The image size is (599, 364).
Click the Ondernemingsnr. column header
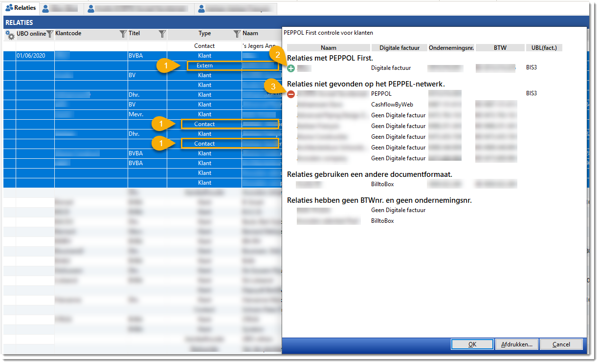pyautogui.click(x=450, y=48)
